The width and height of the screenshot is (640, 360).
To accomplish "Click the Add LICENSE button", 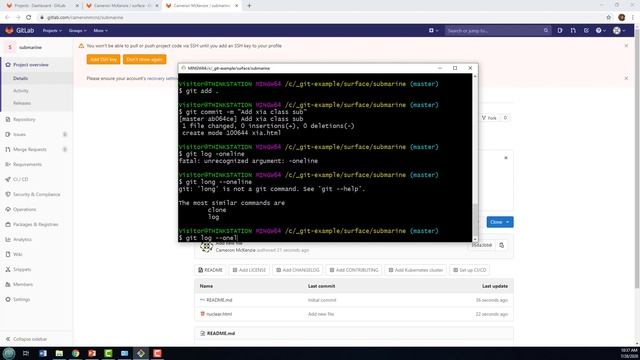I will point(249,270).
